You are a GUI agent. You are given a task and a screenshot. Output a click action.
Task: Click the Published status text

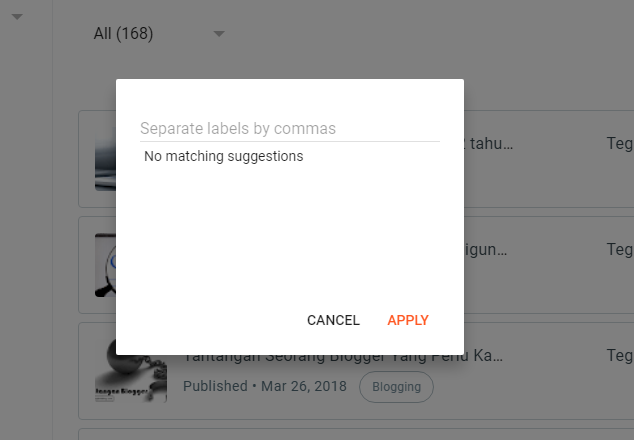(x=215, y=386)
